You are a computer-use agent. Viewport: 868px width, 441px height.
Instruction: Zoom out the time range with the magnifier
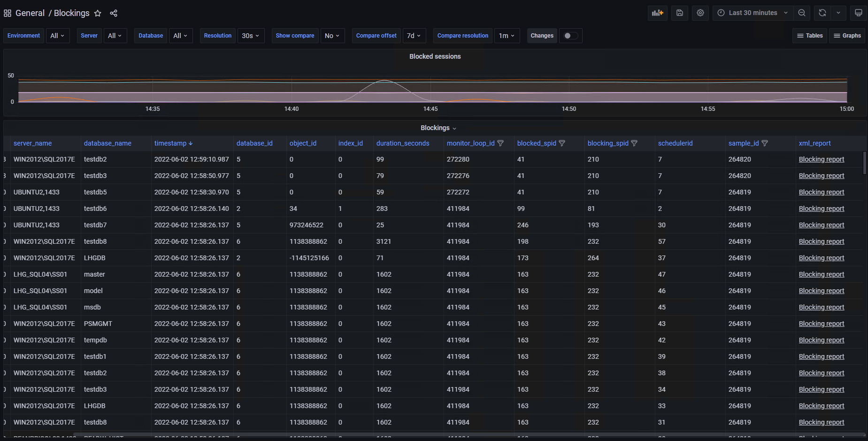[802, 13]
